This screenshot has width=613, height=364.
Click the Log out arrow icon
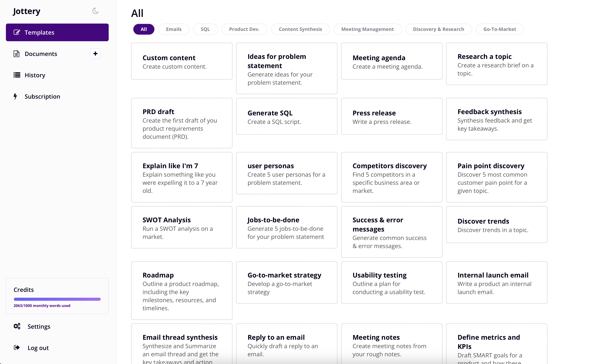17,348
